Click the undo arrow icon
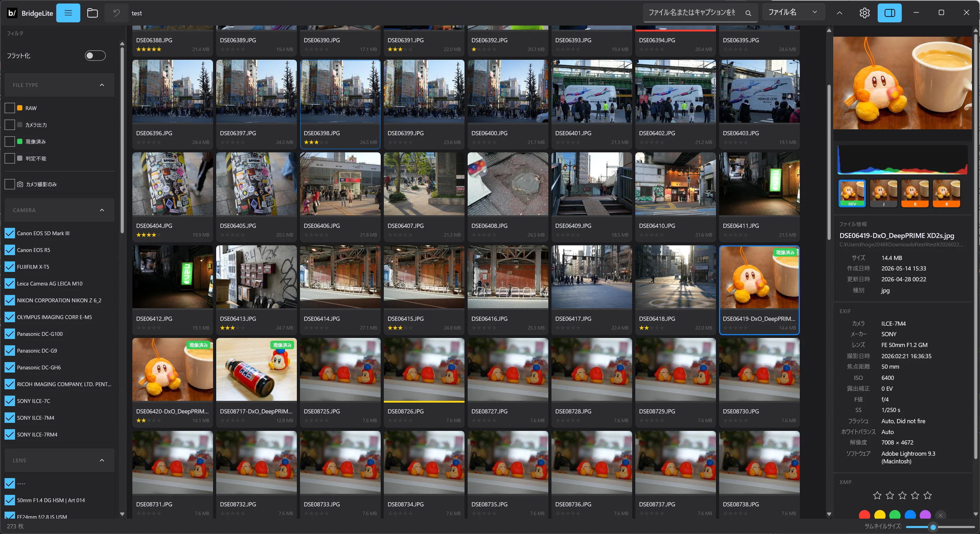This screenshot has width=980, height=534. click(x=116, y=13)
